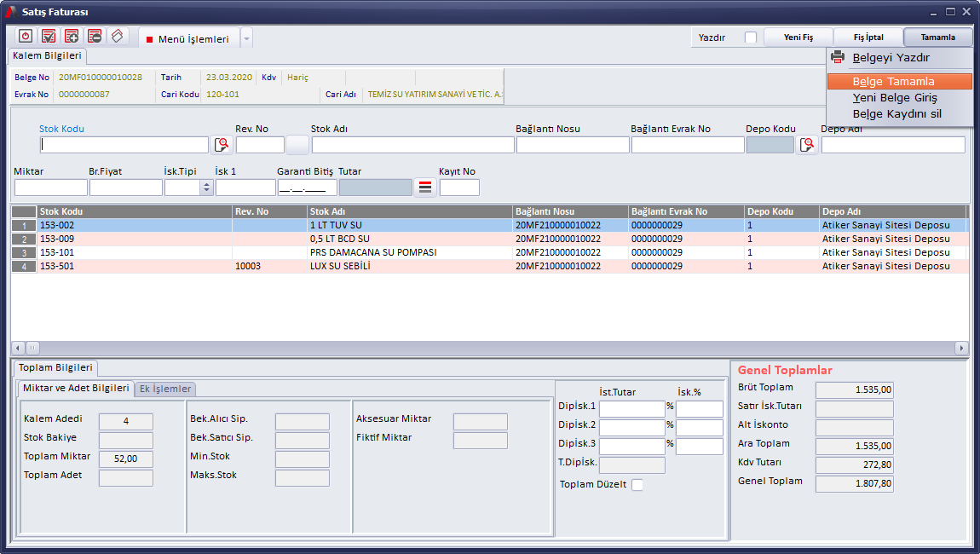This screenshot has width=980, height=554.
Task: Click the 1 LT TUV SU cell
Action: click(x=410, y=225)
